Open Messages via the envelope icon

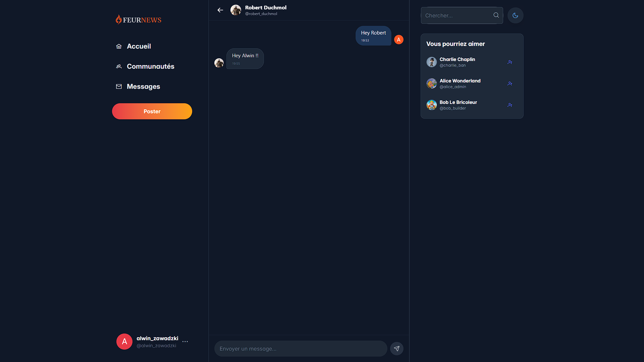pos(119,86)
